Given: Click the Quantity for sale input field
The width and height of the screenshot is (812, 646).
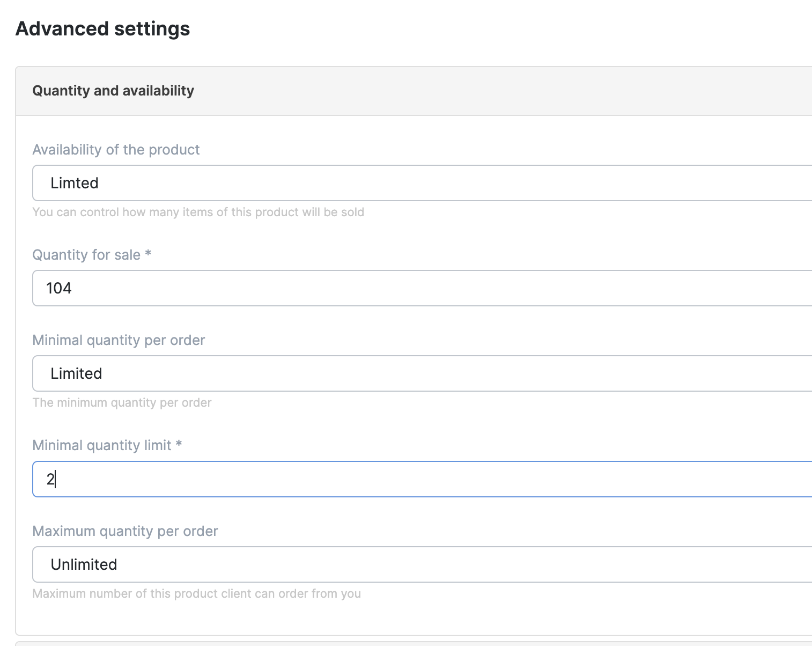Looking at the screenshot, I should (418, 288).
